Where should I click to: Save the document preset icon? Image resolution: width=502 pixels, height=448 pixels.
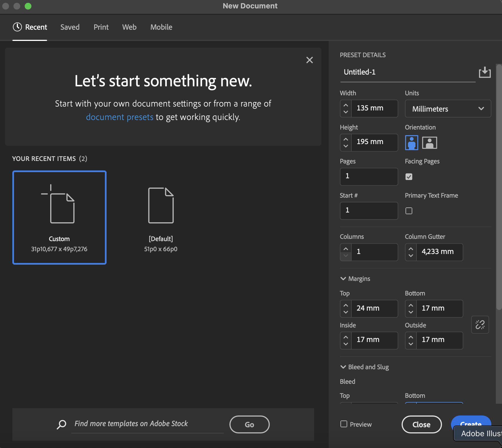485,72
